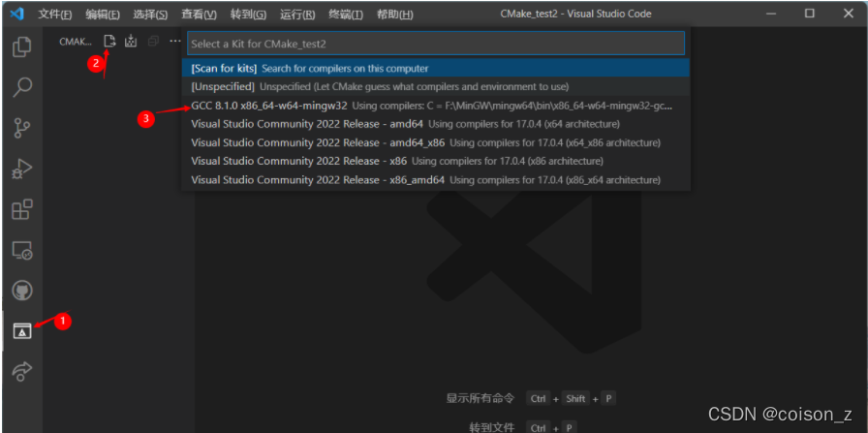Maximize the Visual Studio Code window
Image resolution: width=868 pixels, height=433 pixels.
pos(810,14)
